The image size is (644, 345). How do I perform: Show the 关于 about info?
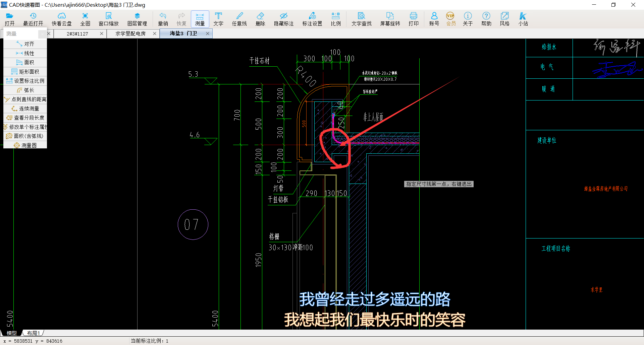pyautogui.click(x=468, y=19)
